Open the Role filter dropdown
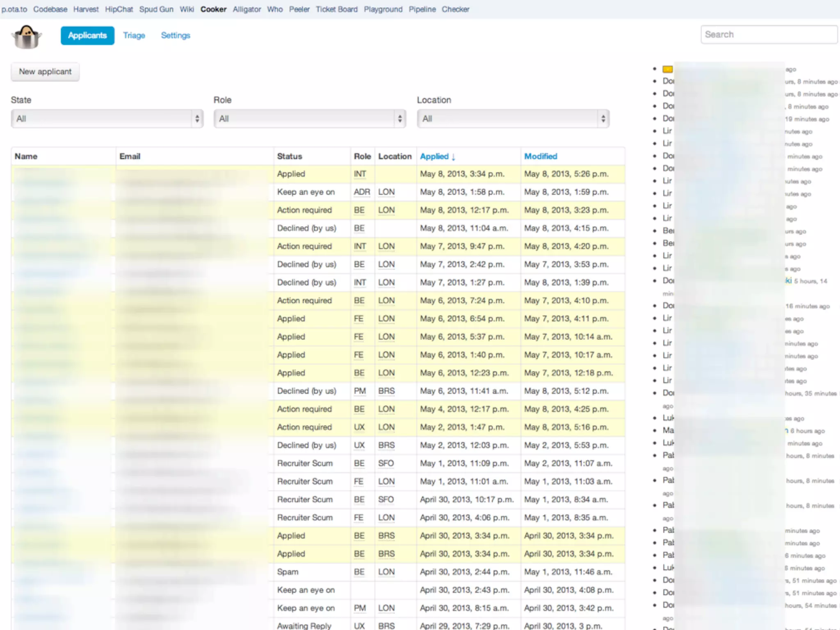 coord(310,119)
